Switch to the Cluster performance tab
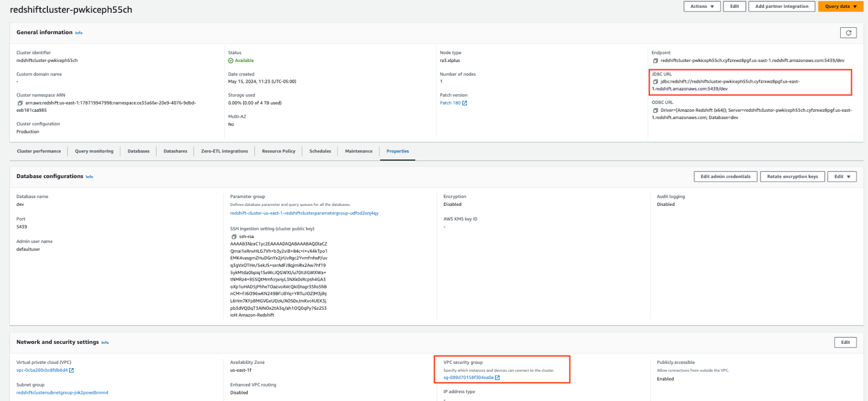Viewport: 868px width, 401px height. (39, 151)
